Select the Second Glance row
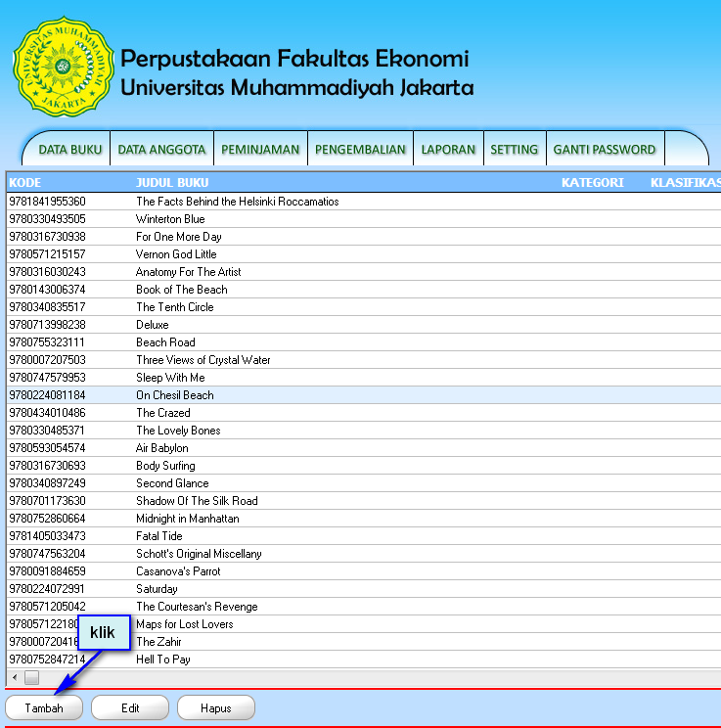Viewport: 721px width, 728px height. 364,483
